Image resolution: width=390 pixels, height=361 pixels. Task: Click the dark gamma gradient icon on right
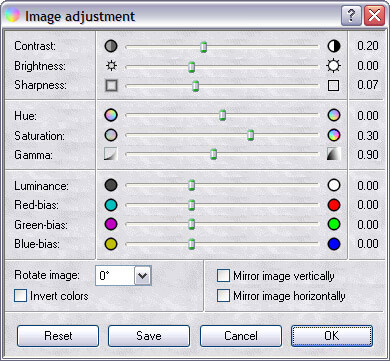(x=334, y=154)
